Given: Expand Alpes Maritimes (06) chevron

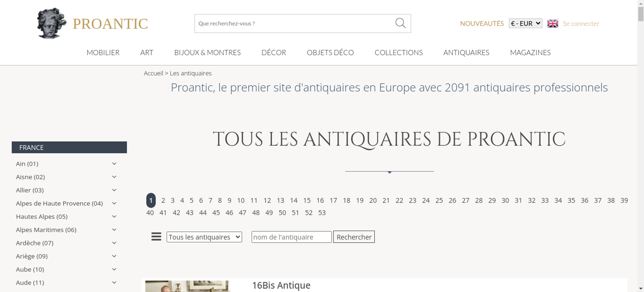Looking at the screenshot, I should tap(114, 230).
